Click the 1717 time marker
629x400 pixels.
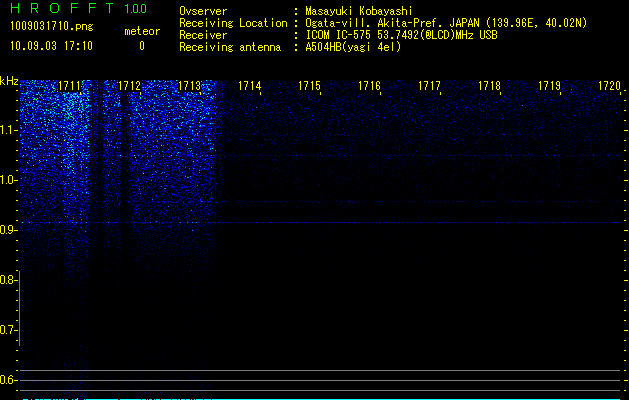[x=429, y=86]
